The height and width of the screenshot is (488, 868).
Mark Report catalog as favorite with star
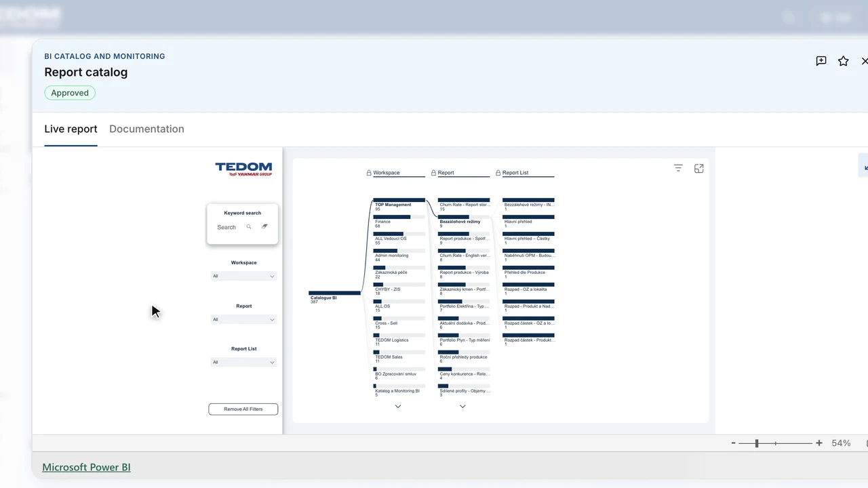pyautogui.click(x=844, y=61)
